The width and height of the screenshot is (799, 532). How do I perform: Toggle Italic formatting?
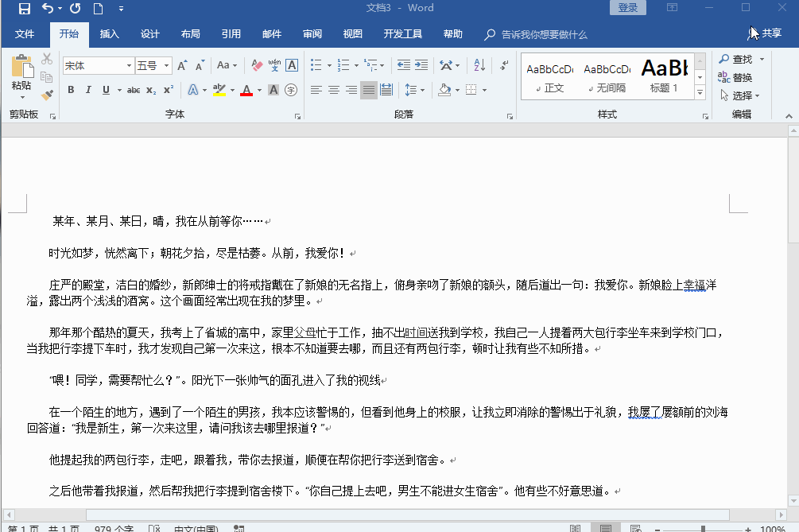(x=88, y=90)
